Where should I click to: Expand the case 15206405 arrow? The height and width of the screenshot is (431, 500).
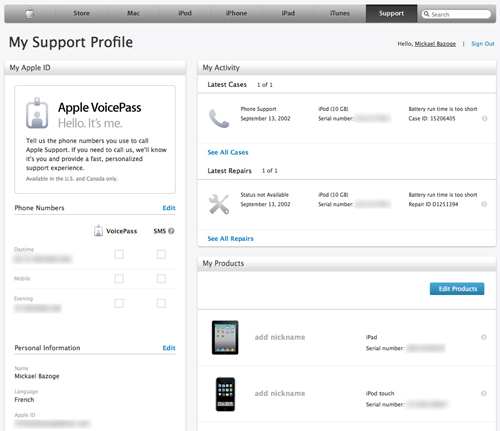(x=485, y=118)
